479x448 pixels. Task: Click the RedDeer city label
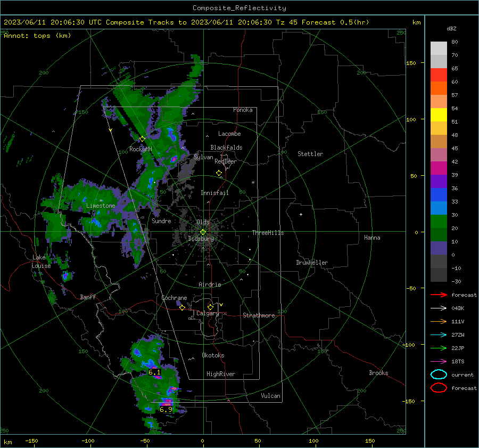(226, 161)
